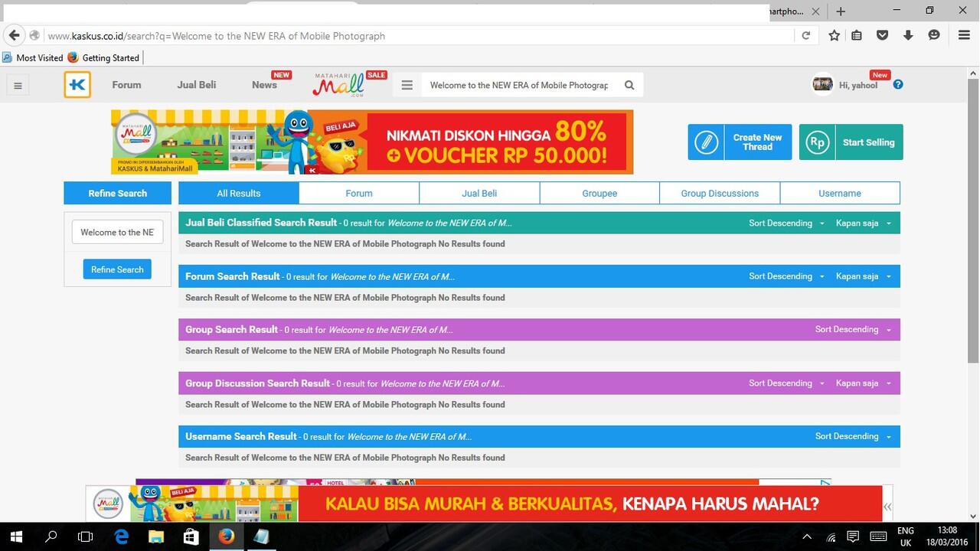Screen dimensions: 980x551
Task: Open Kapan saja in Group Discussion Search Result
Action: 864,383
